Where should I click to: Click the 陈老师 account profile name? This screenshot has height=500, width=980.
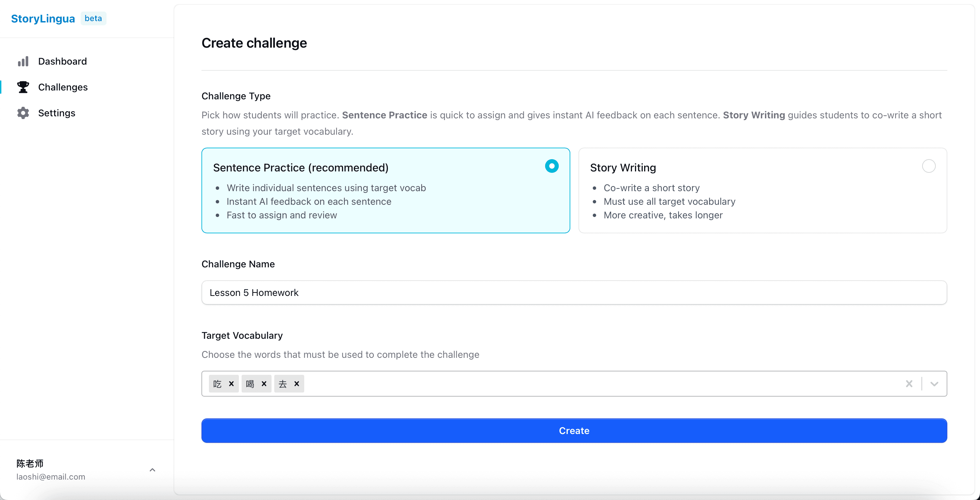tap(30, 463)
